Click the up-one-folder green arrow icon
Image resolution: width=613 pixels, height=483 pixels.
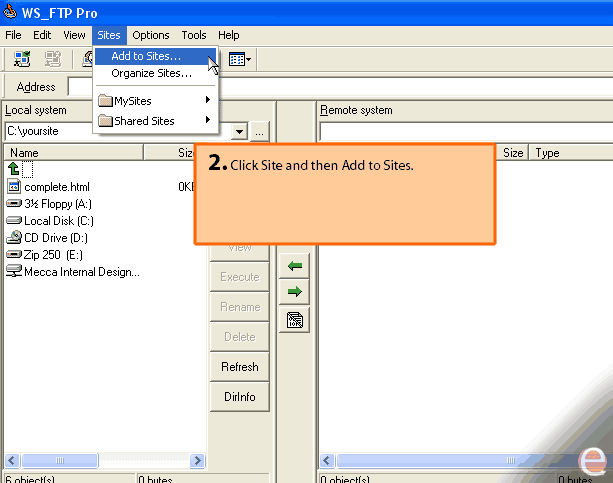point(14,169)
